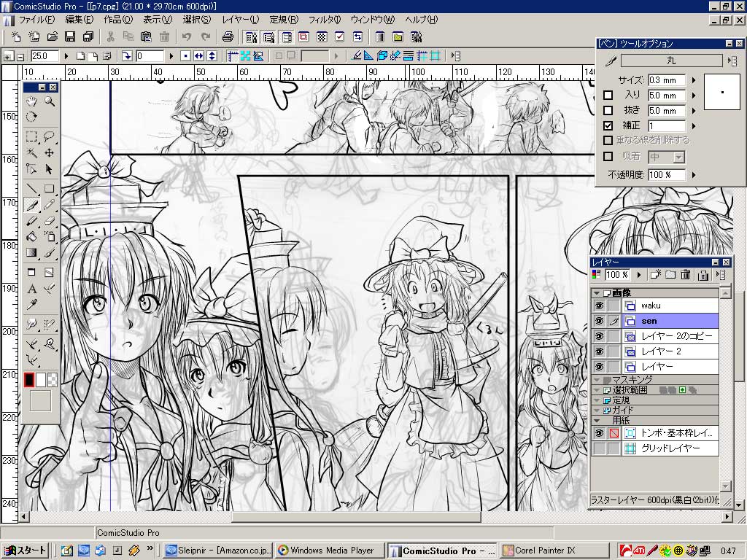
Task: Select the Fill bucket tool
Action: coord(31,236)
